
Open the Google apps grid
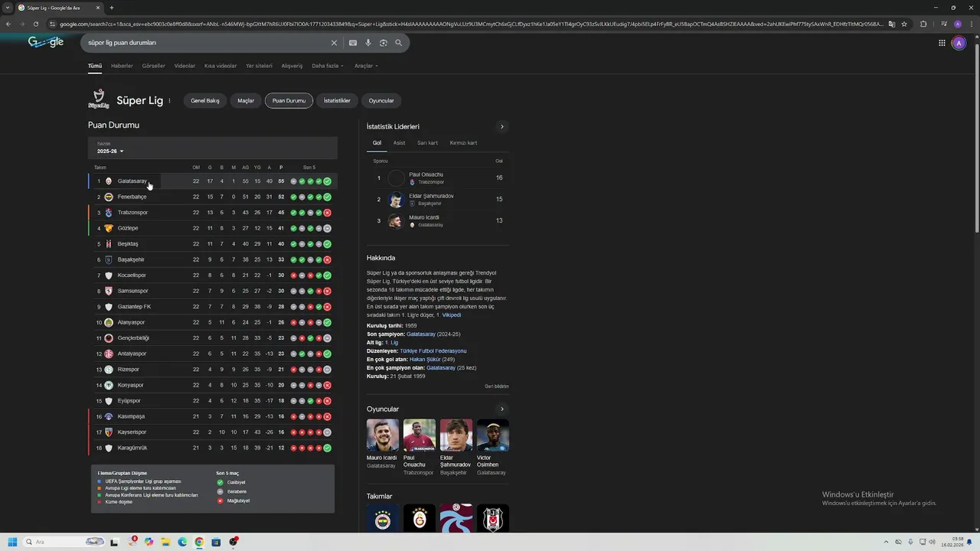click(x=942, y=43)
